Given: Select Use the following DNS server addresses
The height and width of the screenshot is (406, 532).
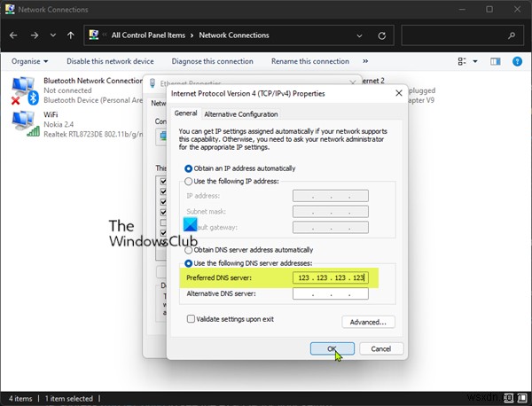Looking at the screenshot, I should pos(188,263).
